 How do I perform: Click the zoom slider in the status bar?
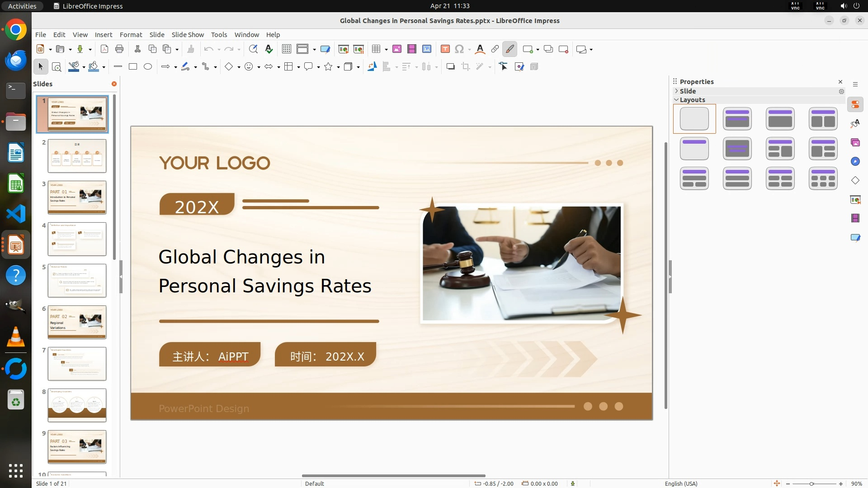pos(811,484)
